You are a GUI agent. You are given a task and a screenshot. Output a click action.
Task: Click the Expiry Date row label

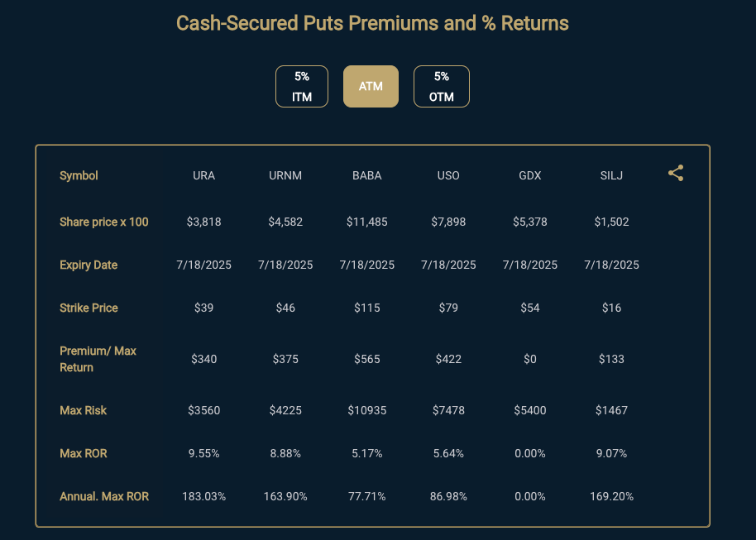(x=89, y=265)
